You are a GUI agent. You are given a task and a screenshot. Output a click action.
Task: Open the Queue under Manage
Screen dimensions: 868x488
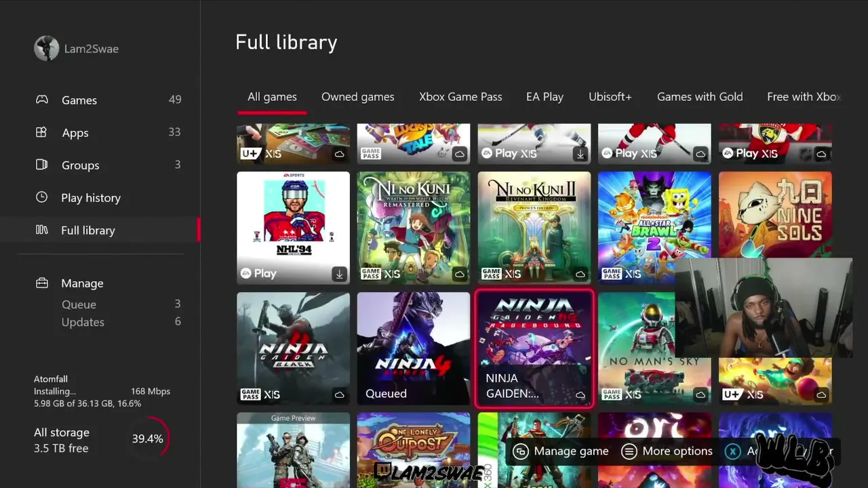click(x=79, y=304)
